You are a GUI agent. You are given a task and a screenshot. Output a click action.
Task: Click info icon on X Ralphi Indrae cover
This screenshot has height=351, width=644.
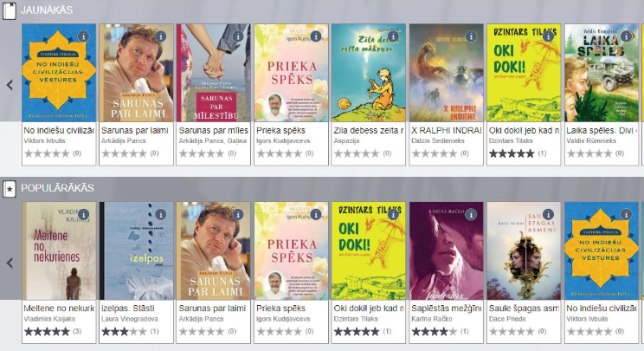click(471, 36)
